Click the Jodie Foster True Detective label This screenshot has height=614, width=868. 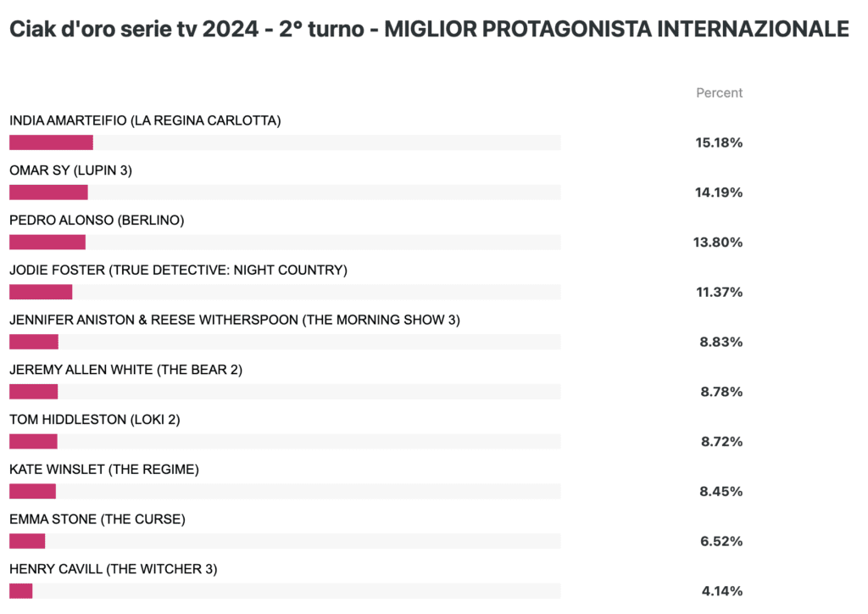(x=178, y=271)
